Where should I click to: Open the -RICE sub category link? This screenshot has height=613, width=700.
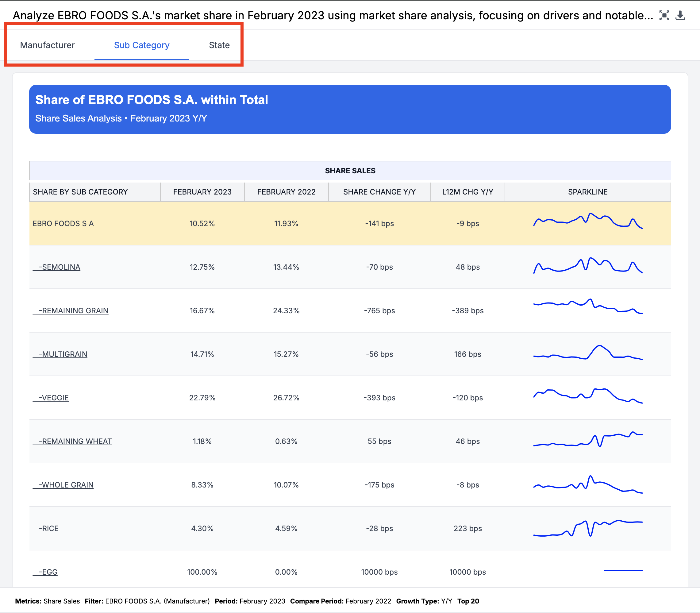click(48, 529)
